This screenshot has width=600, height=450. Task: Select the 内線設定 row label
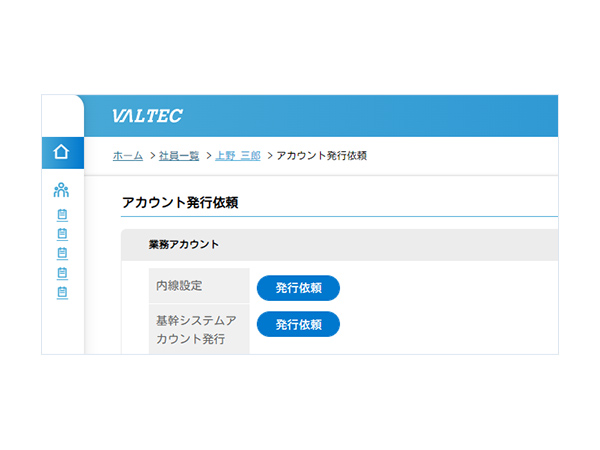click(179, 286)
